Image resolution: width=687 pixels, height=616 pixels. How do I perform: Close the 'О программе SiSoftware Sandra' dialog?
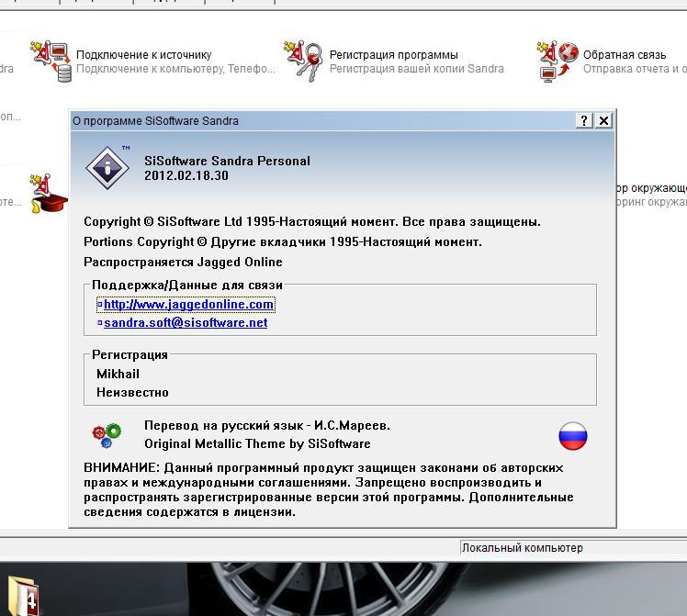[x=603, y=120]
